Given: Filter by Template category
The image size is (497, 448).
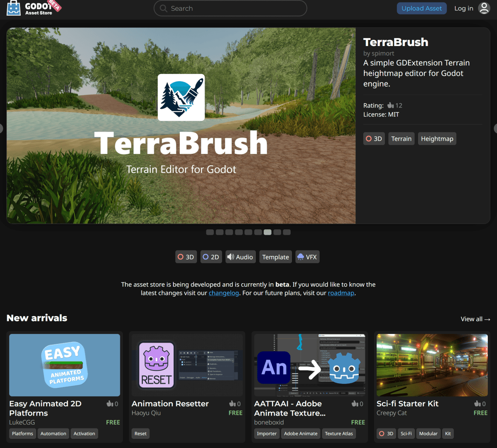Looking at the screenshot, I should pos(275,257).
